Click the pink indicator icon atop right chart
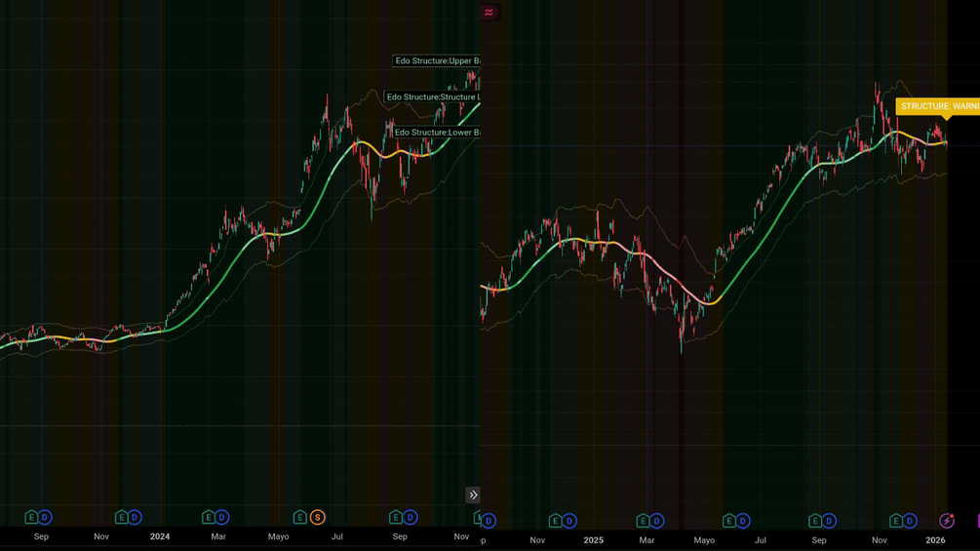 [490, 13]
